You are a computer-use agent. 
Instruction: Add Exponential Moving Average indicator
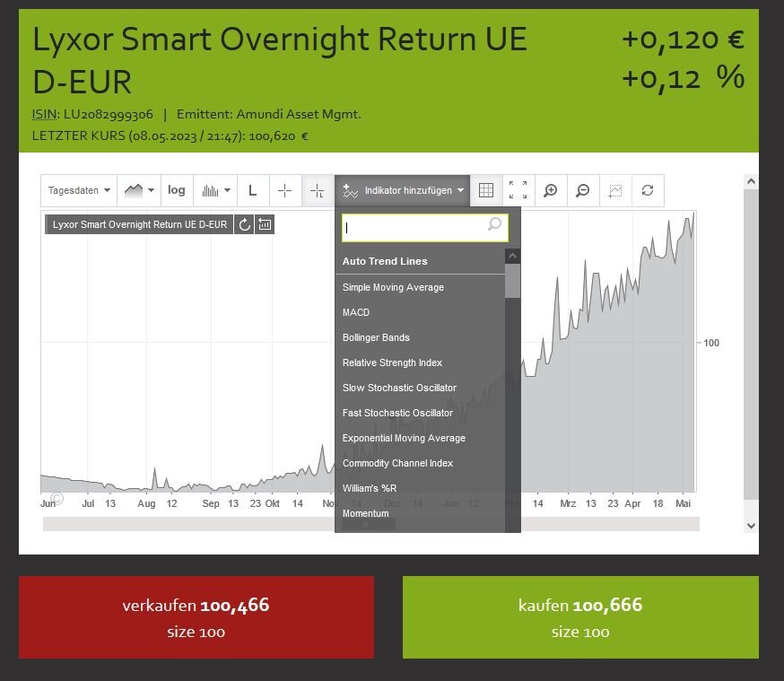pos(404,438)
